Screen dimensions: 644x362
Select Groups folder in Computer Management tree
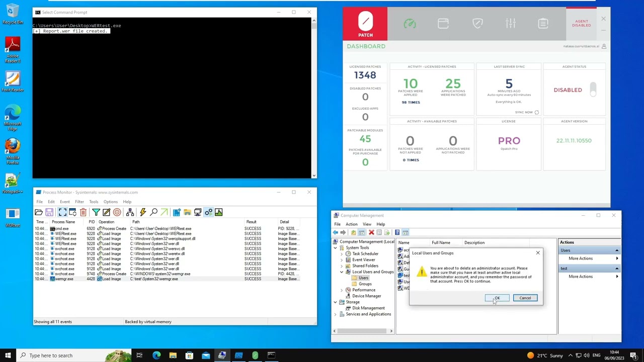click(x=365, y=284)
